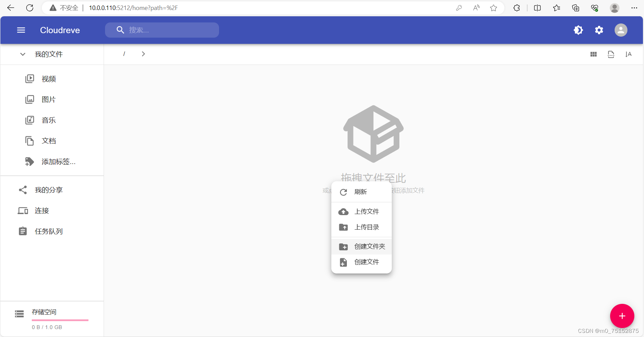Collapse the 我的文件 section
The width and height of the screenshot is (644, 337).
point(23,54)
